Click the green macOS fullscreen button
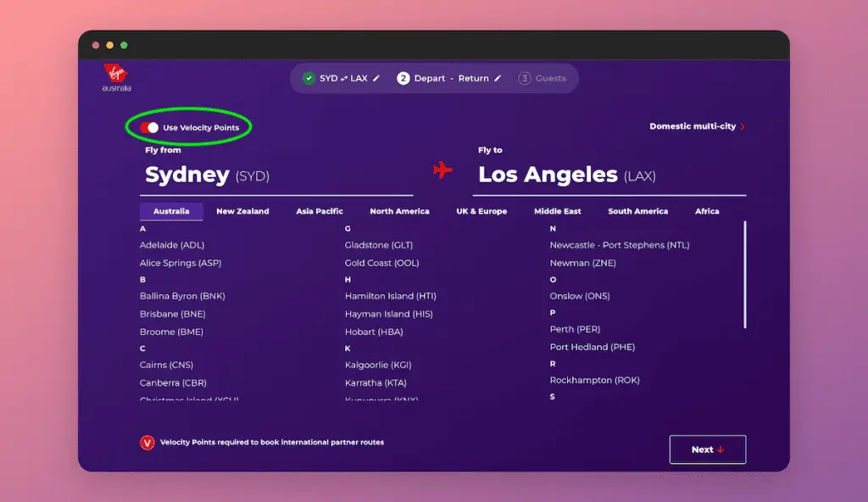868x502 pixels. (124, 45)
